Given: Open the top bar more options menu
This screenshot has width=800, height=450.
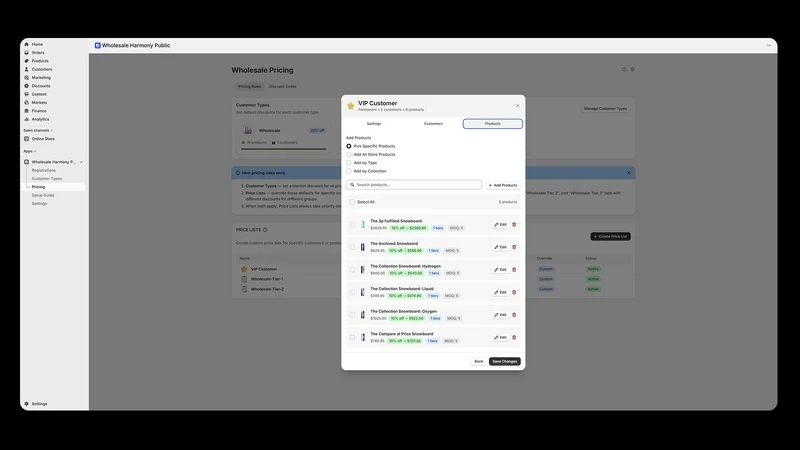Looking at the screenshot, I should [769, 45].
